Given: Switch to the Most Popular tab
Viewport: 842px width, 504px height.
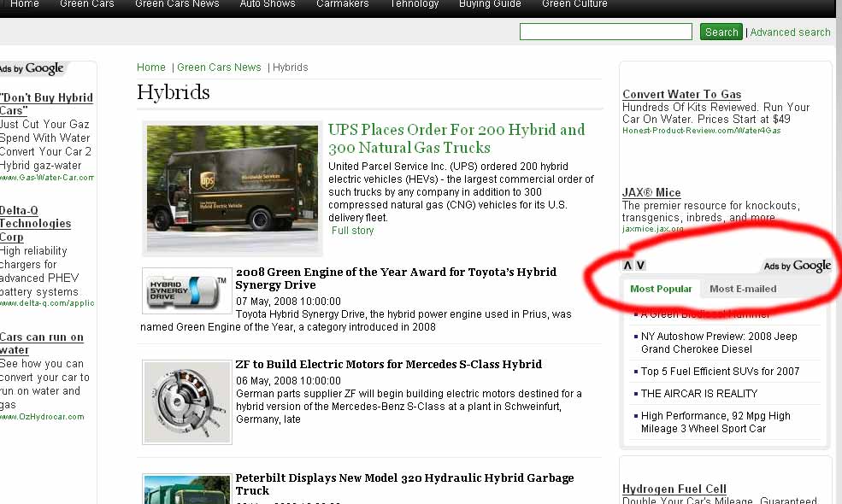Looking at the screenshot, I should [x=661, y=289].
